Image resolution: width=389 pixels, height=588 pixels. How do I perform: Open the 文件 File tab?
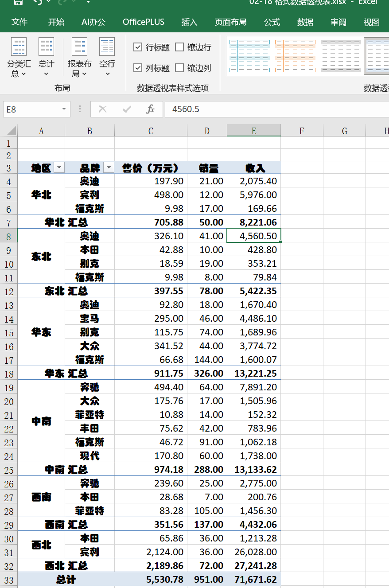(19, 22)
